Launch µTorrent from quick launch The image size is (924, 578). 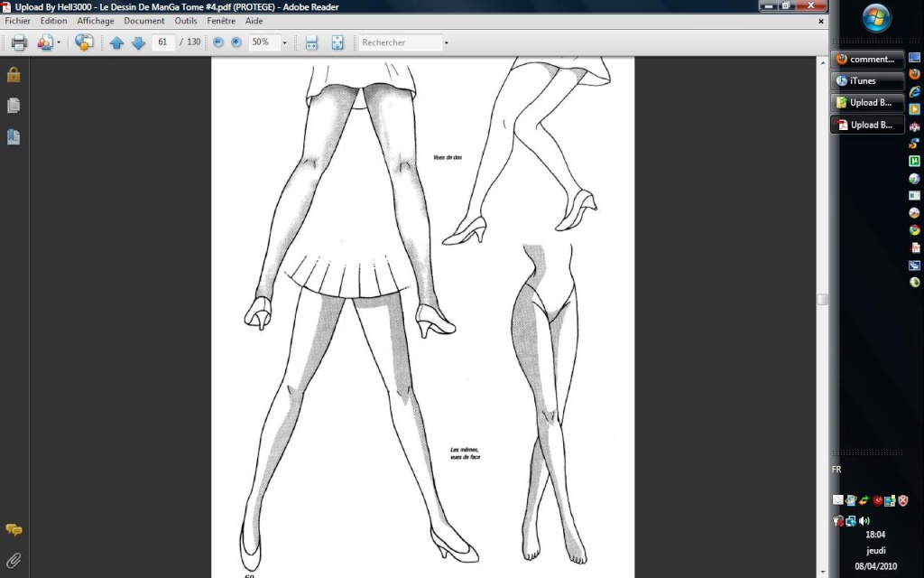(x=915, y=161)
